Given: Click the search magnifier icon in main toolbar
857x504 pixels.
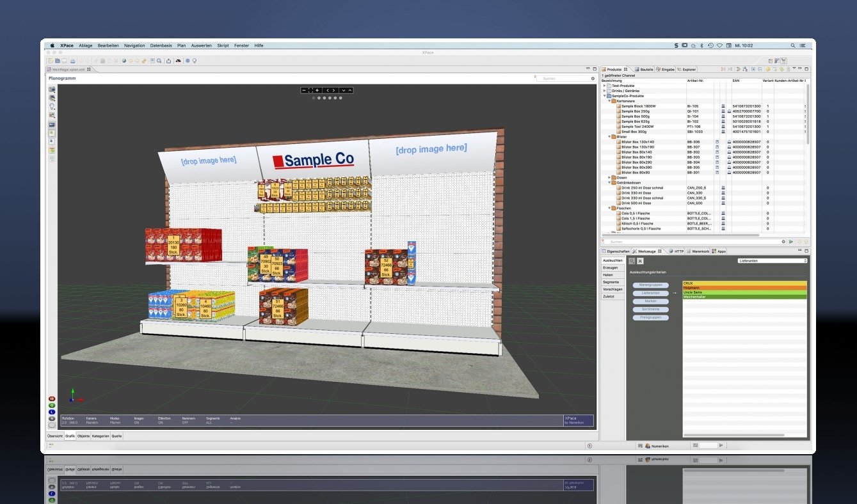Looking at the screenshot, I should (x=159, y=61).
